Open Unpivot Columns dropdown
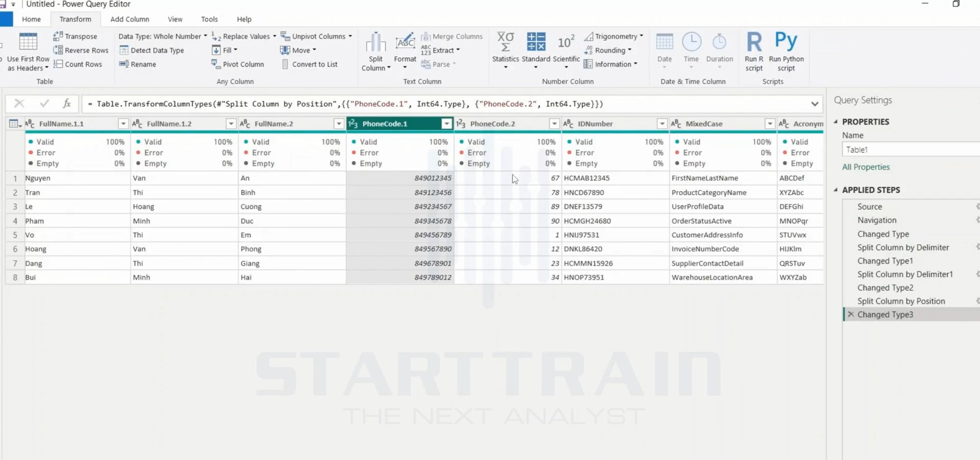Image resolution: width=980 pixels, height=460 pixels. click(317, 36)
